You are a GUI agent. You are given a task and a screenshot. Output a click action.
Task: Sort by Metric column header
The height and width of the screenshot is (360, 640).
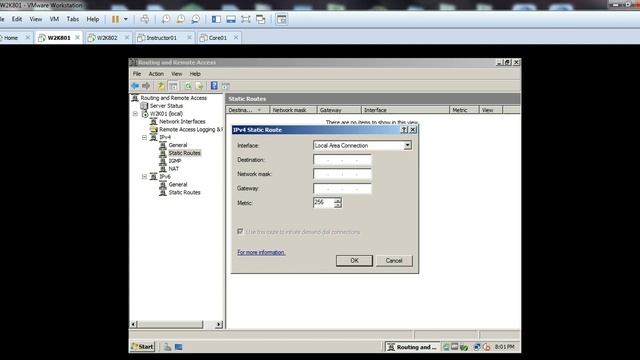tap(464, 110)
